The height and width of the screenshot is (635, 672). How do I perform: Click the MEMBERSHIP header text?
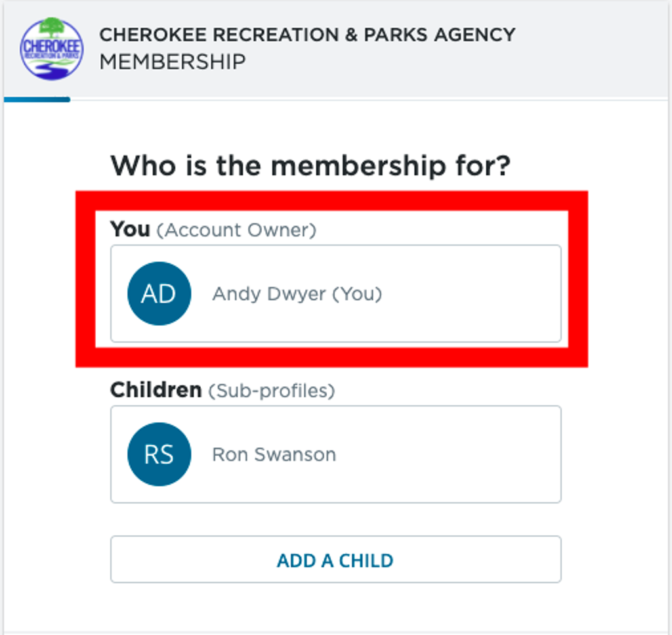coord(173,62)
